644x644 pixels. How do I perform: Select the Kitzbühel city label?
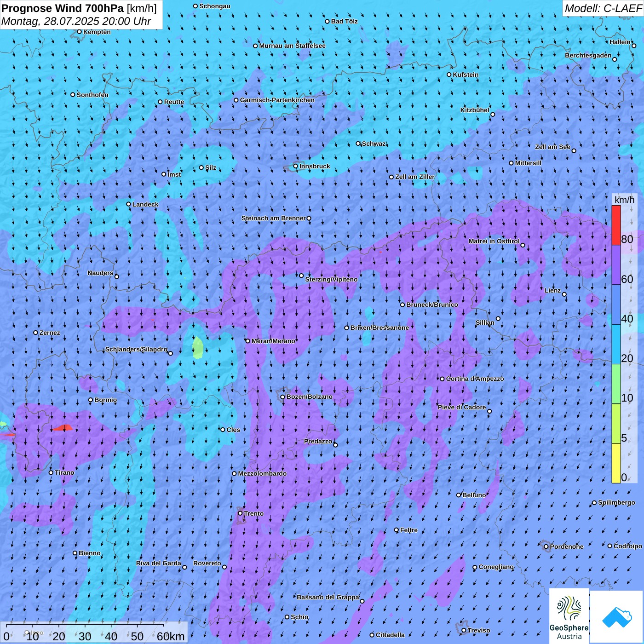tap(475, 110)
